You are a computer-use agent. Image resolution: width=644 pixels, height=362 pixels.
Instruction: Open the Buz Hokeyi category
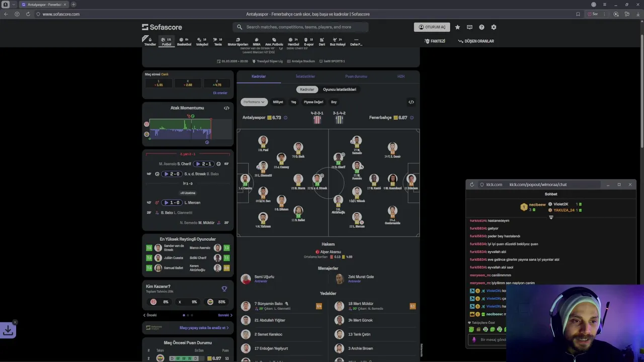(x=338, y=41)
